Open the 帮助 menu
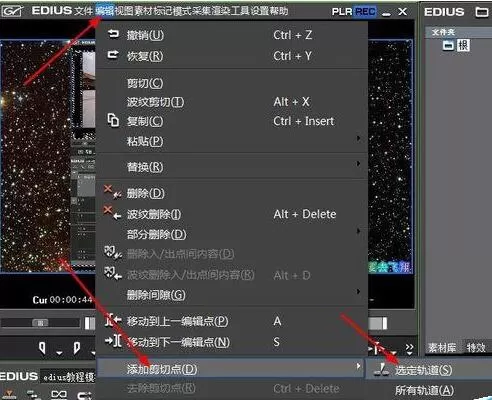Image resolution: width=492 pixels, height=400 pixels. [x=279, y=11]
